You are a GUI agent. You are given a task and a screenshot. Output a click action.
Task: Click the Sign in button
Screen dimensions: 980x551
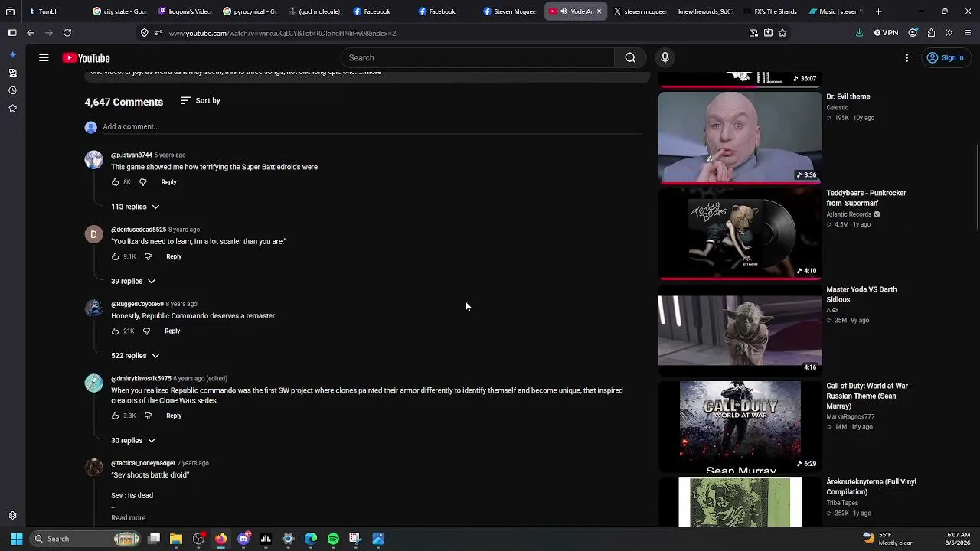click(x=945, y=58)
